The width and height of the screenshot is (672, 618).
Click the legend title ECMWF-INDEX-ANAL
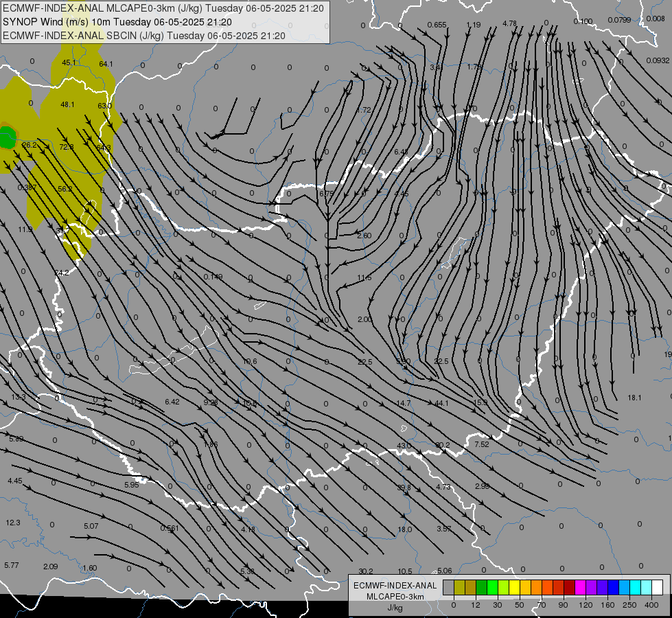[395, 586]
